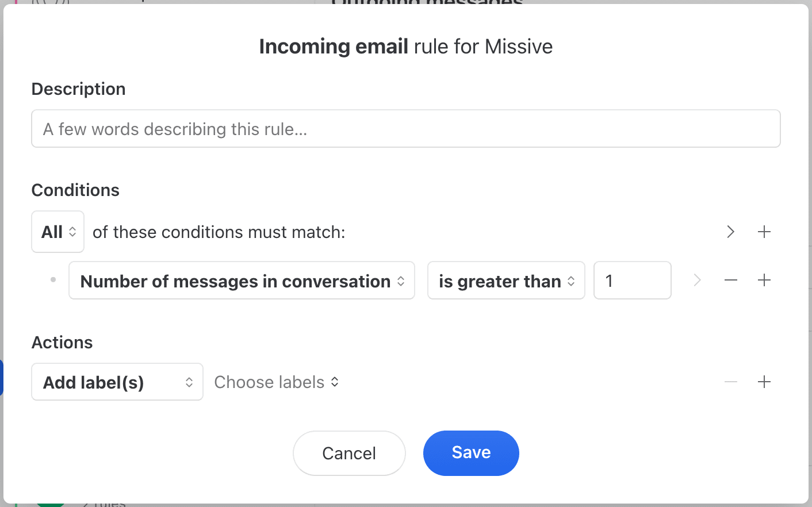Click chevron beside the message count condition
812x507 pixels.
(697, 281)
